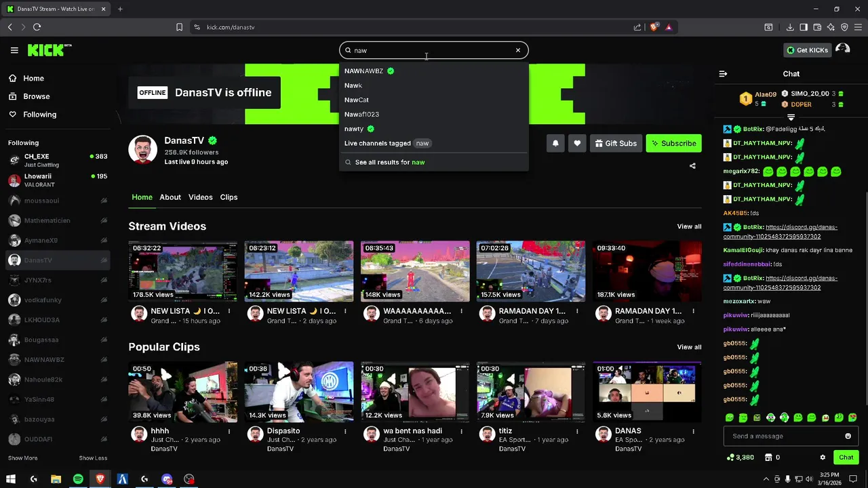Toggle notification bell for DanasTV
The image size is (868, 488).
[x=555, y=143]
